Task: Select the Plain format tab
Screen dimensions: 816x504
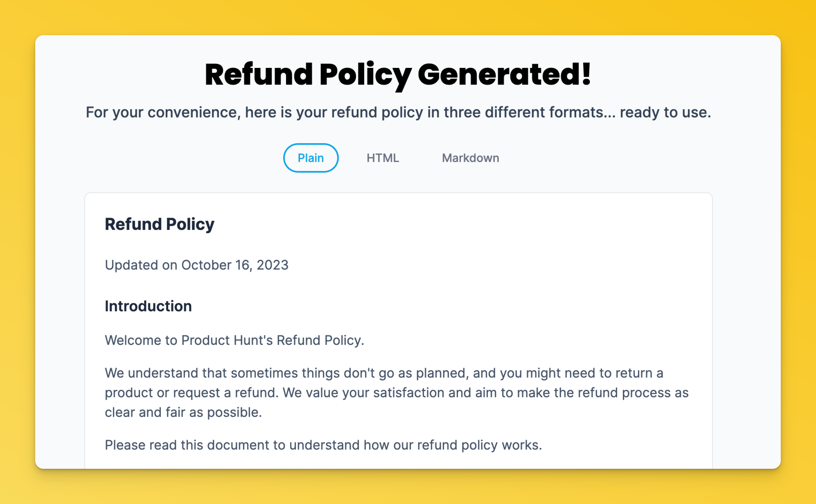Action: click(x=311, y=158)
